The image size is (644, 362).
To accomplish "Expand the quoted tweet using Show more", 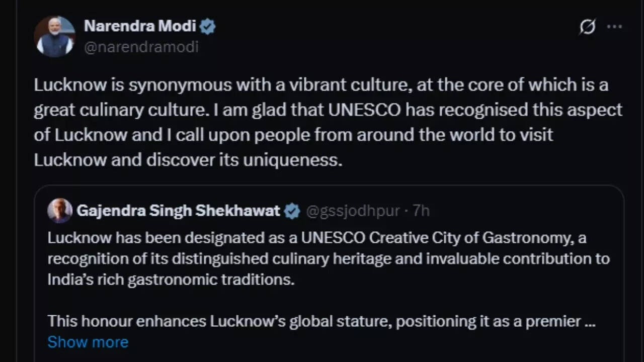I will pos(88,342).
